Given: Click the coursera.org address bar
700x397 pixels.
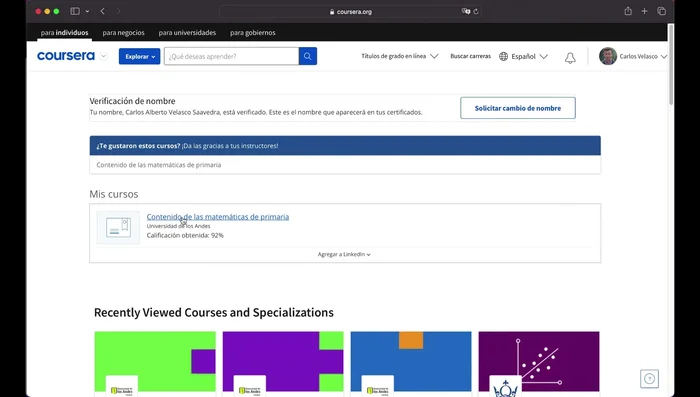Looking at the screenshot, I should pyautogui.click(x=350, y=12).
